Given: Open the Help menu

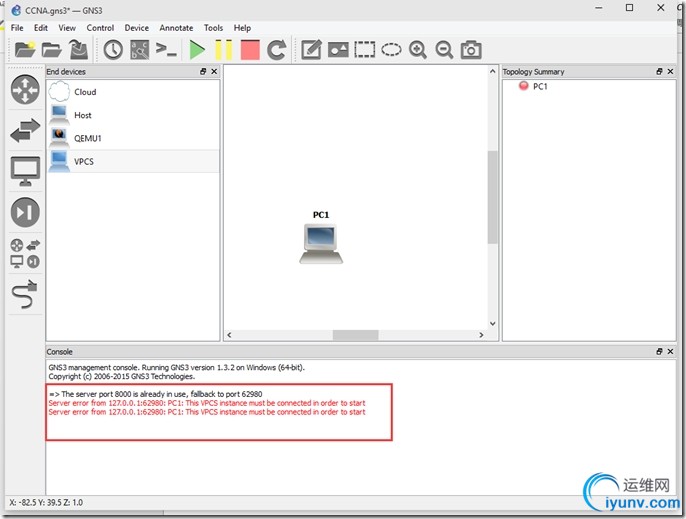Looking at the screenshot, I should click(x=242, y=28).
